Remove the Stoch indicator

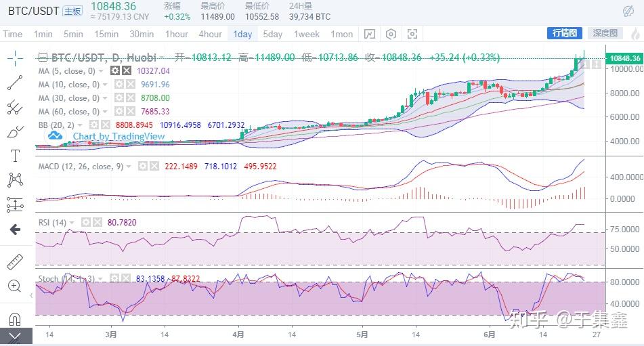coord(126,279)
